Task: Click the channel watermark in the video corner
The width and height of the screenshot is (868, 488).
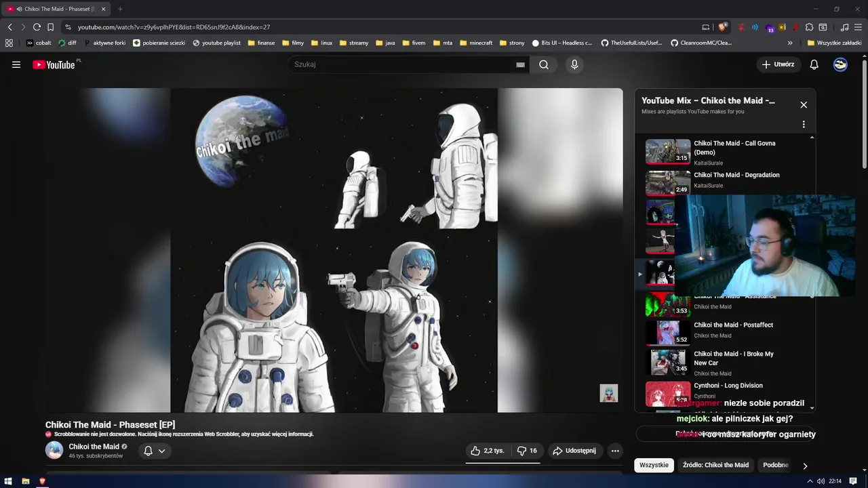Action: pyautogui.click(x=608, y=393)
